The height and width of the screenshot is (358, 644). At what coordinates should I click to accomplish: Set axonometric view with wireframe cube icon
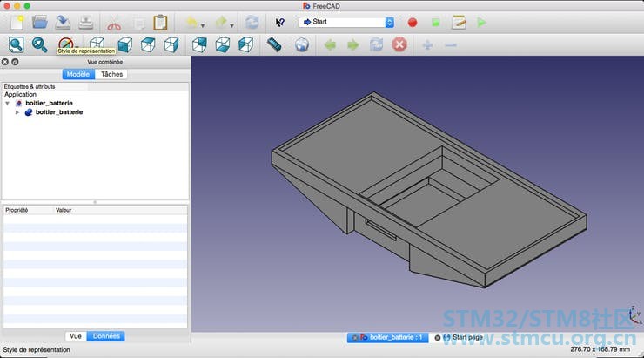click(97, 44)
